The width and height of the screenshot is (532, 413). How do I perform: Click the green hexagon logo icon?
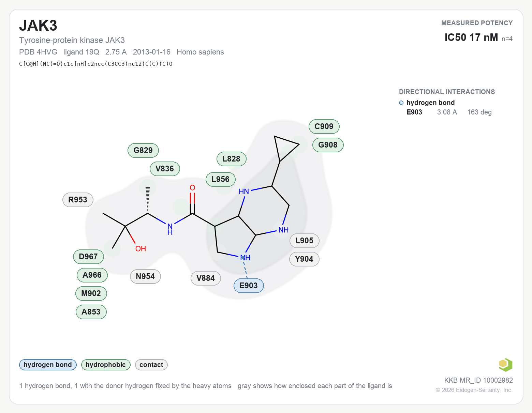point(505,365)
